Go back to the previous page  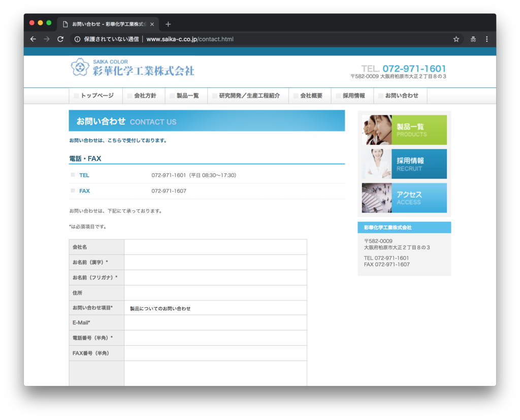click(x=33, y=39)
